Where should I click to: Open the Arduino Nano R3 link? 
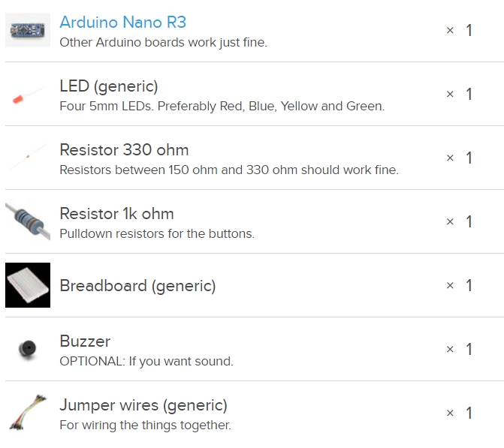coord(122,22)
